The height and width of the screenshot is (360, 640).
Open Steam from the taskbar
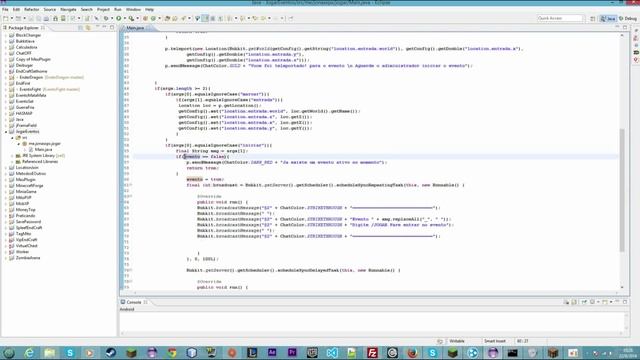click(111, 353)
